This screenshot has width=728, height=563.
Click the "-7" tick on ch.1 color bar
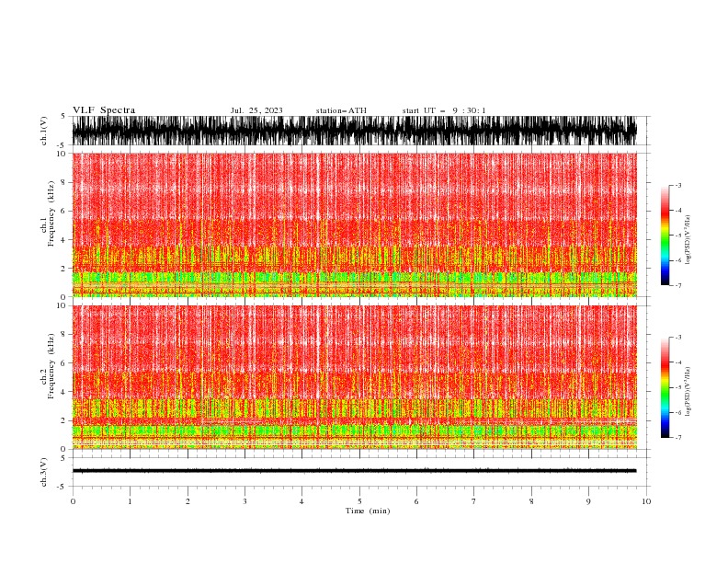coord(678,285)
